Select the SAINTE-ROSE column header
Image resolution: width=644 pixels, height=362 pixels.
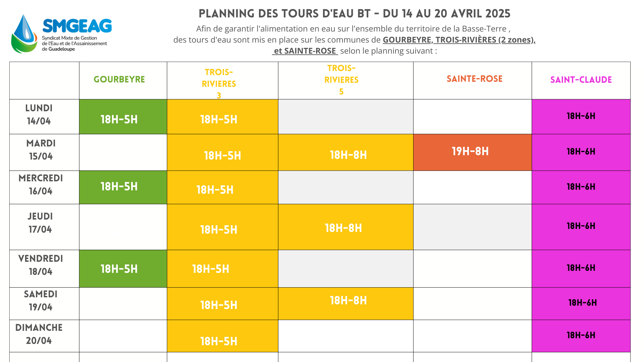coord(474,79)
